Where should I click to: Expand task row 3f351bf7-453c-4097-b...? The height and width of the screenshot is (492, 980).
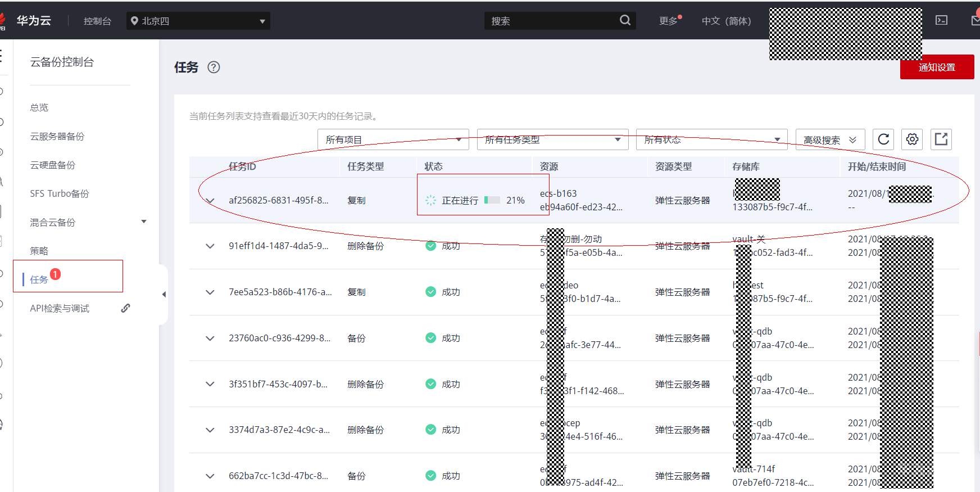pos(210,384)
